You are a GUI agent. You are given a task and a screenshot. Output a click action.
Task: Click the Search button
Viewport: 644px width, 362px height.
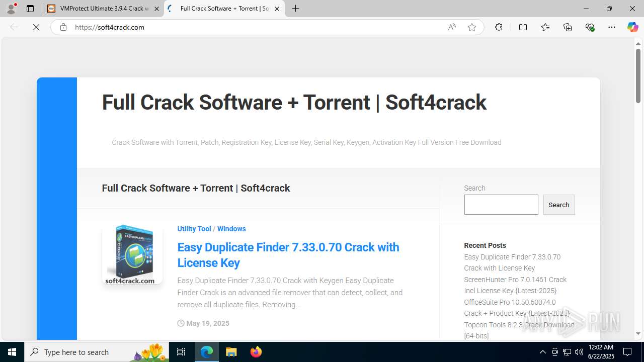pos(559,205)
